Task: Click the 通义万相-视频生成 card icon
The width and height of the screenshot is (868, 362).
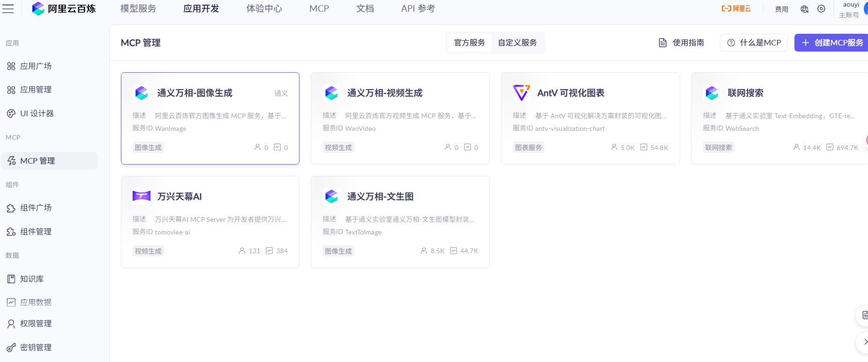Action: tap(331, 93)
